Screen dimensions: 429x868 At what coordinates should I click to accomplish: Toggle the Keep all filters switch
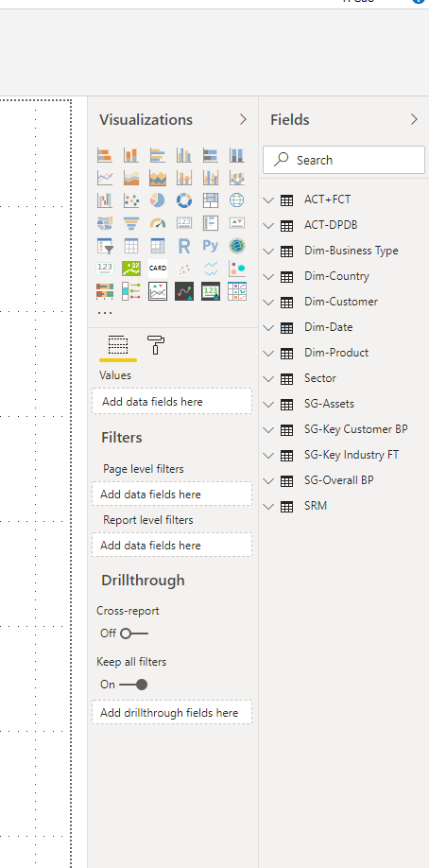(133, 685)
